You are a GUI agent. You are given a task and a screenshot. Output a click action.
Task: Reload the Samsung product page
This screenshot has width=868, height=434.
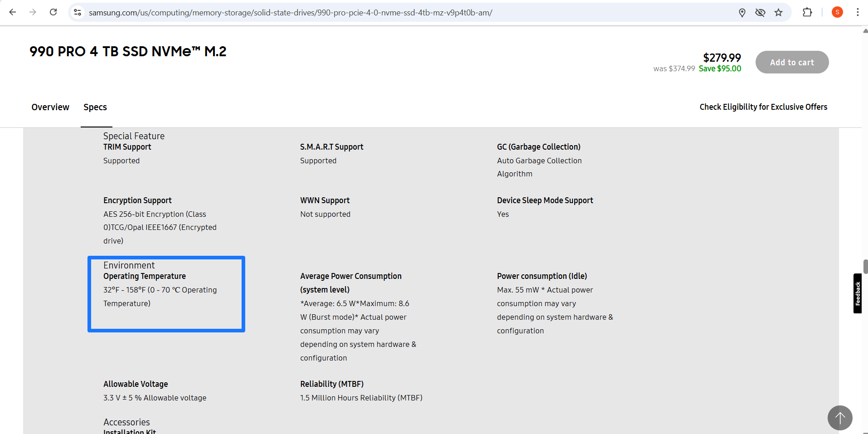(53, 12)
